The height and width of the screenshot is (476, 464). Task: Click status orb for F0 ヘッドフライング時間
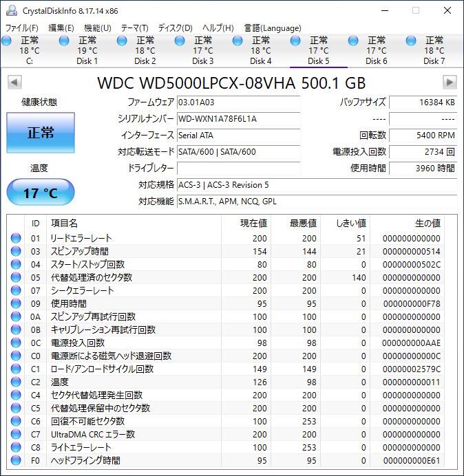pos(16,460)
